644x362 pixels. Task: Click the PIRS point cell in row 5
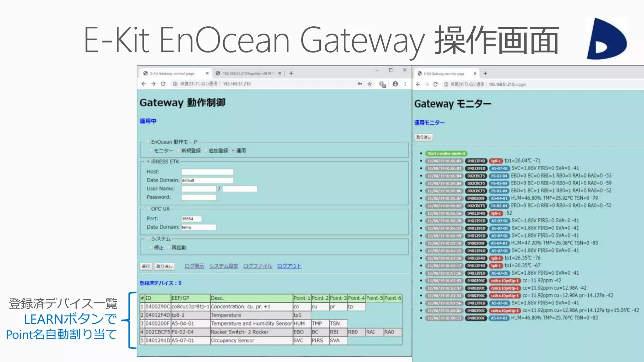click(x=320, y=340)
